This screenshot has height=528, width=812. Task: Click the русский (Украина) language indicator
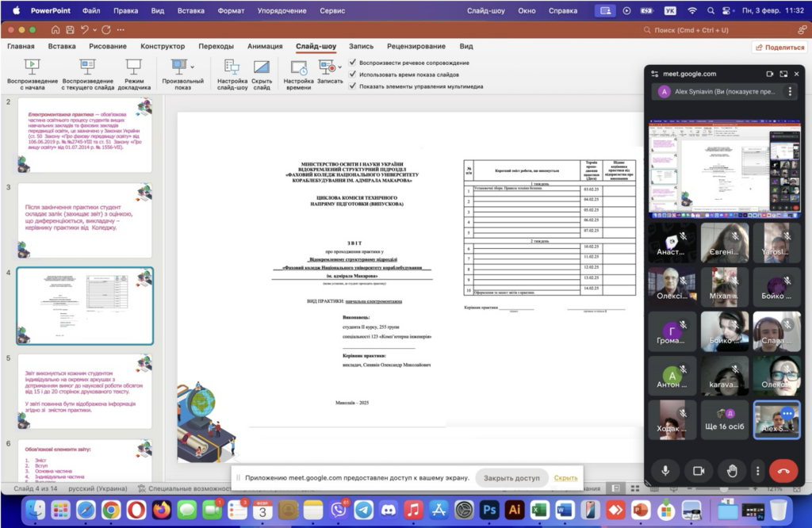98,488
